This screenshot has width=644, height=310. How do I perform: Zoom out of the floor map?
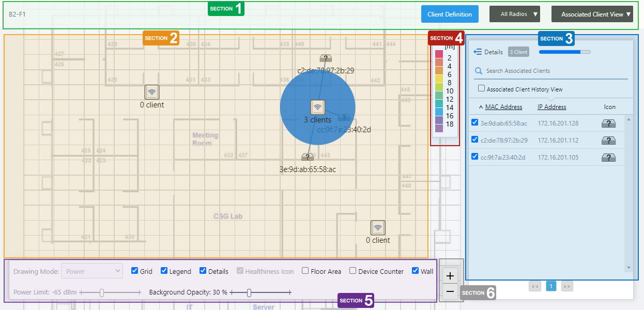(450, 292)
